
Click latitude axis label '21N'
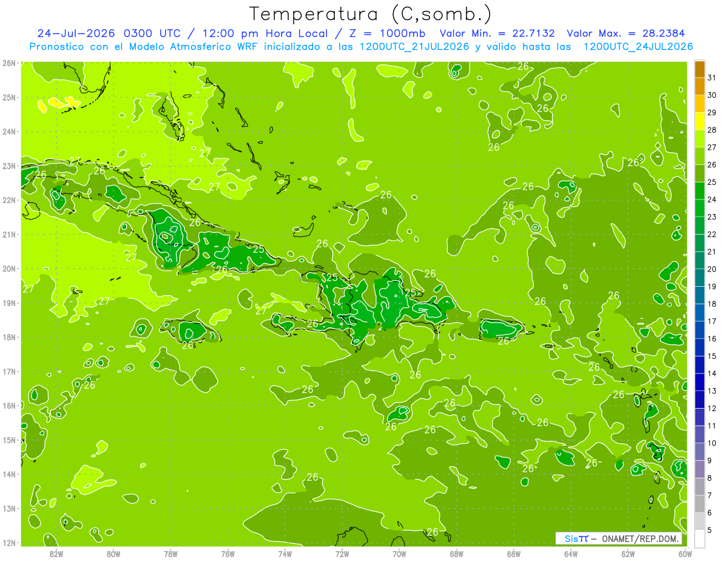[x=8, y=235]
